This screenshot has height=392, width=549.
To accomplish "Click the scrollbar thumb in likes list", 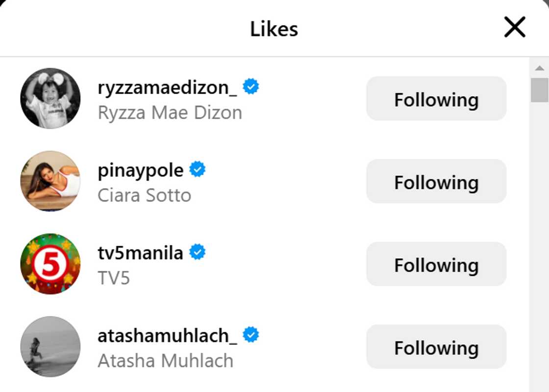I will click(540, 90).
